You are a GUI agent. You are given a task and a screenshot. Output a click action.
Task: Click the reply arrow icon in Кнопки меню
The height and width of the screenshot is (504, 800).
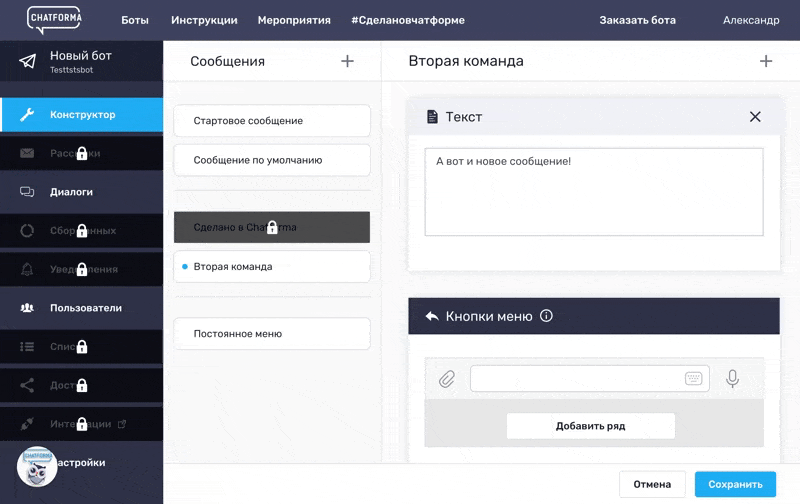point(432,316)
